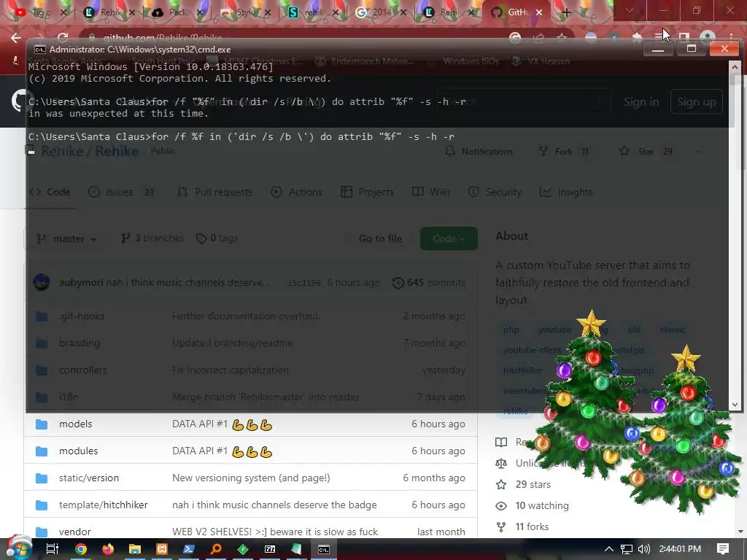Screen dimensions: 747x560
Task: Click the 'in was unexpected at this time.' line
Action: pyautogui.click(x=118, y=113)
